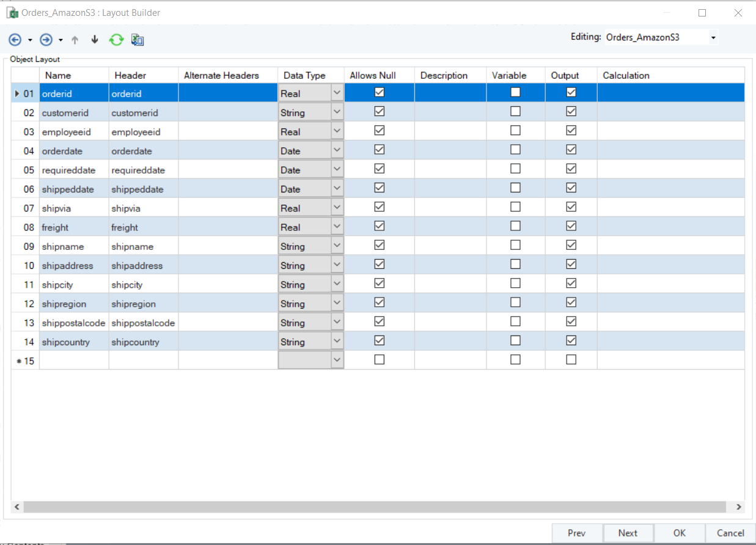Toggle Output checkbox for shipcountry
The image size is (756, 545).
(571, 340)
